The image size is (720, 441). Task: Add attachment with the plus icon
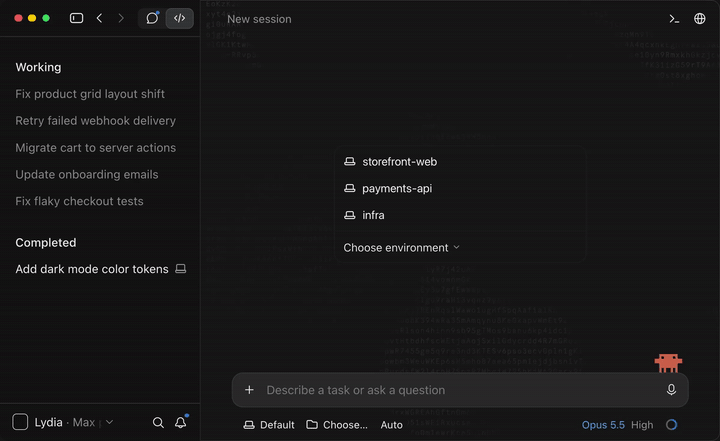coord(249,390)
